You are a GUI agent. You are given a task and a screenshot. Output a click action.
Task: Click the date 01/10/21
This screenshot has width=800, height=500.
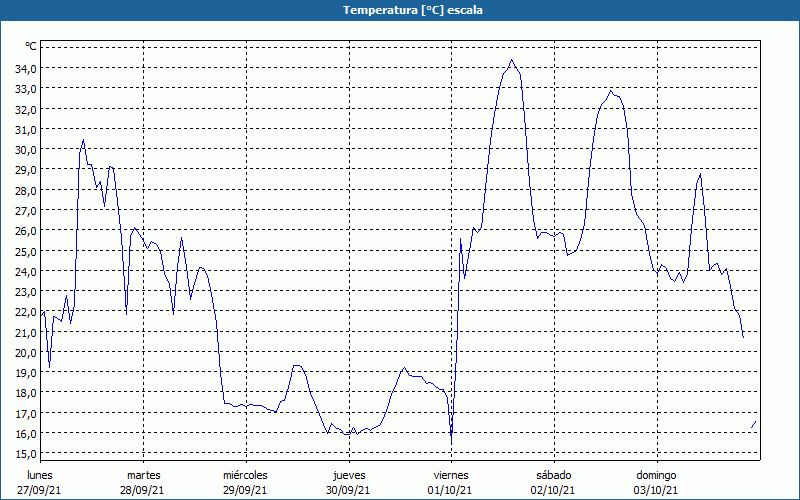[450, 490]
